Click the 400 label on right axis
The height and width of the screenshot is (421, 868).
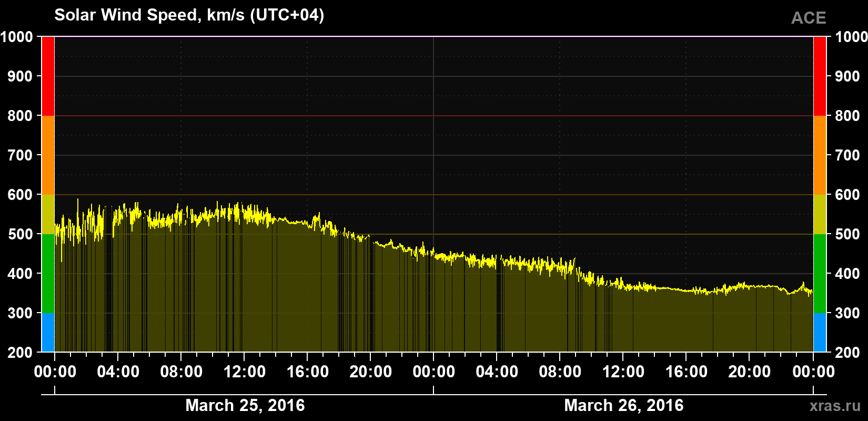coord(847,274)
